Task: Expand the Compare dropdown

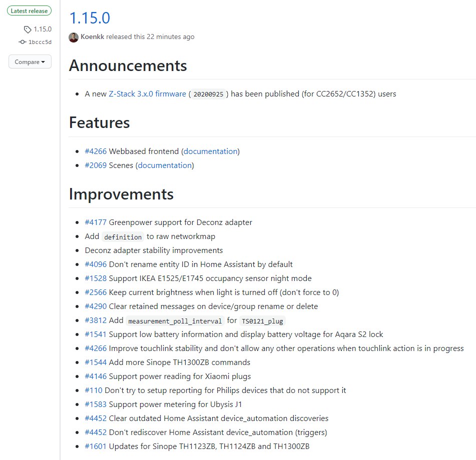Action: 30,62
